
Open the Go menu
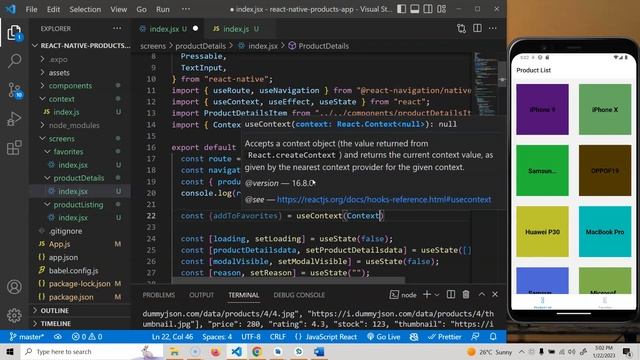coord(141,9)
